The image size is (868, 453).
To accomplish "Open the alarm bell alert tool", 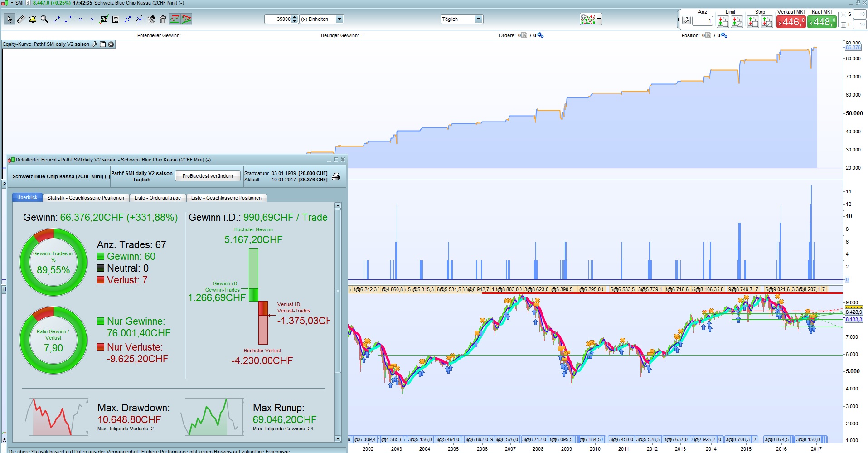I will click(x=33, y=19).
